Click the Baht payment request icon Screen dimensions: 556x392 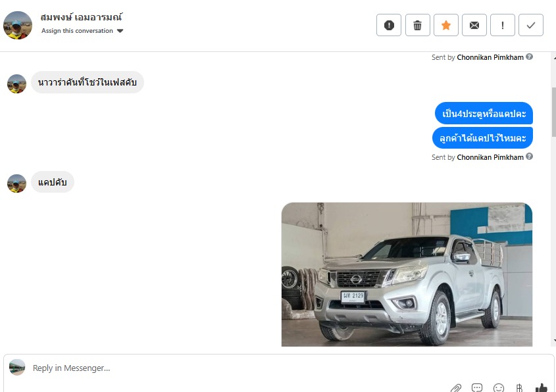[x=519, y=388]
